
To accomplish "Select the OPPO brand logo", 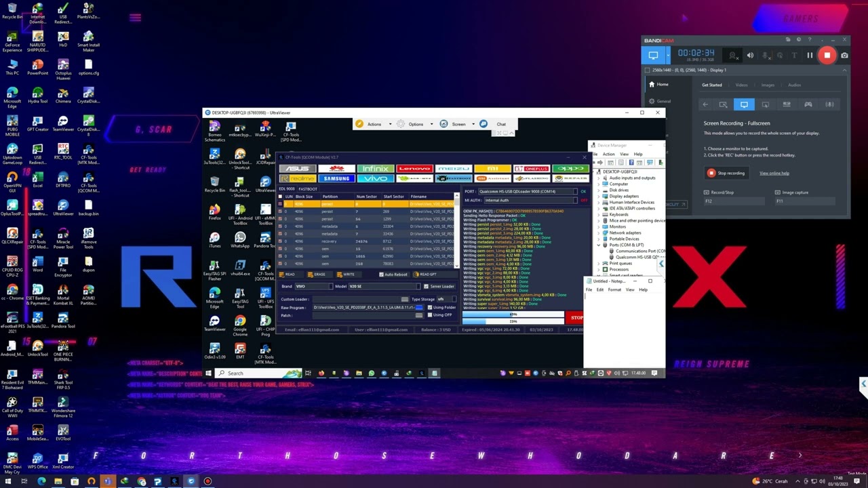I will click(x=571, y=169).
